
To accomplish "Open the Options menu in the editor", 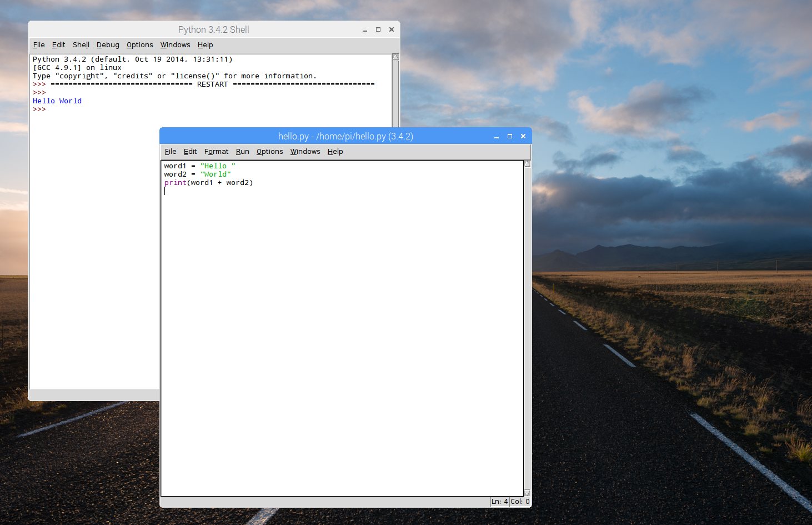I will tap(269, 151).
